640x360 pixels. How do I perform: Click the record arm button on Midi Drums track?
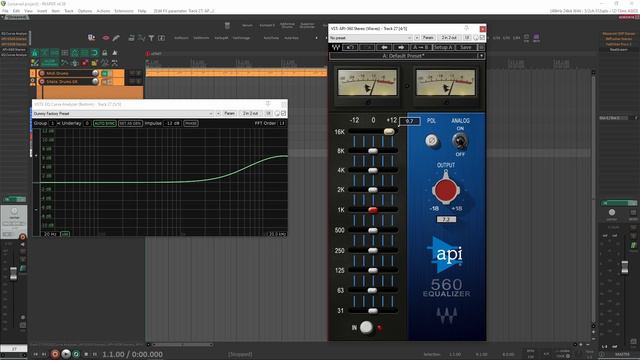42,73
